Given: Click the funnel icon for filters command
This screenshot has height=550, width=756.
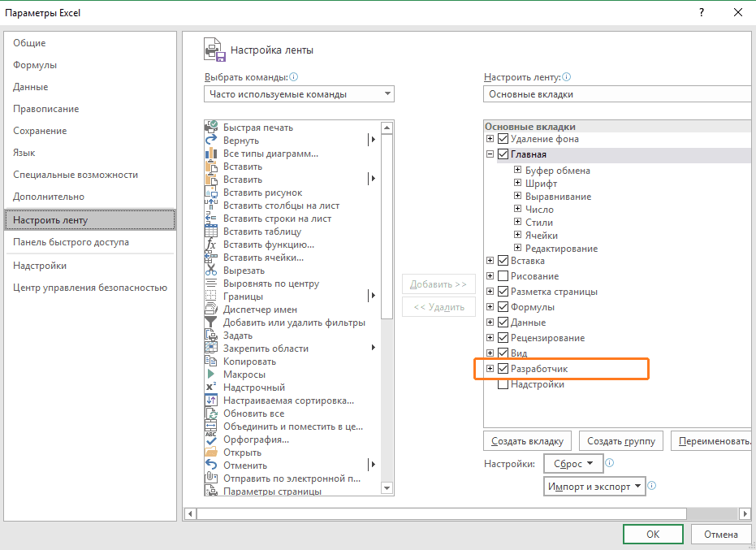Looking at the screenshot, I should click(211, 323).
